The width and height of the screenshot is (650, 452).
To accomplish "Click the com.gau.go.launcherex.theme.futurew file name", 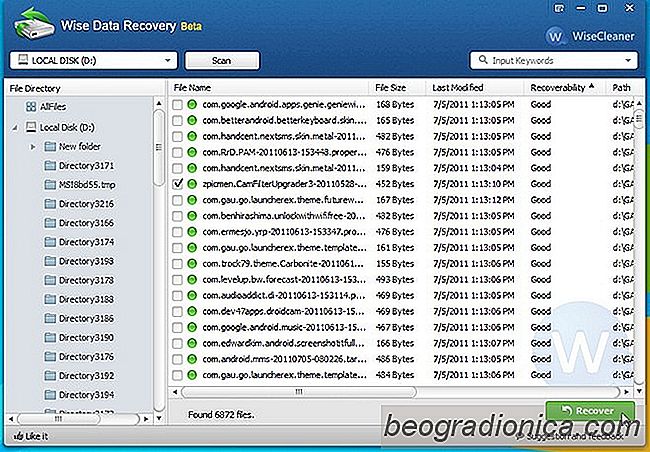I will tap(284, 200).
